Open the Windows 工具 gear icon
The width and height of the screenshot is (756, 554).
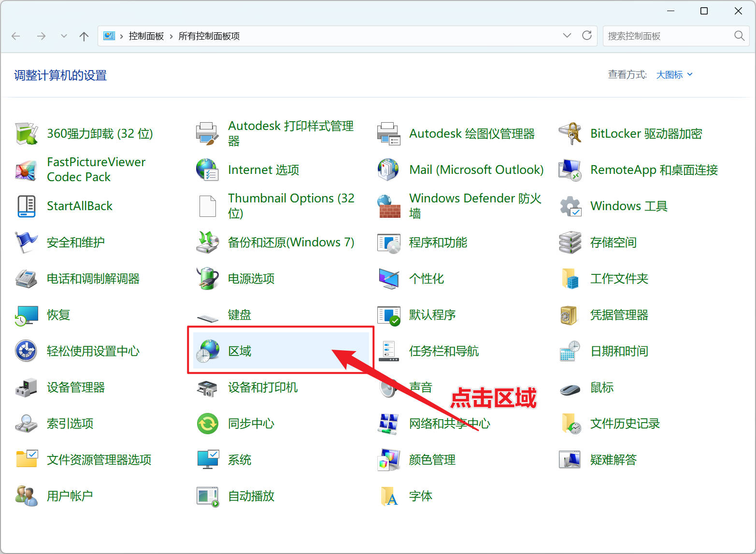click(570, 206)
